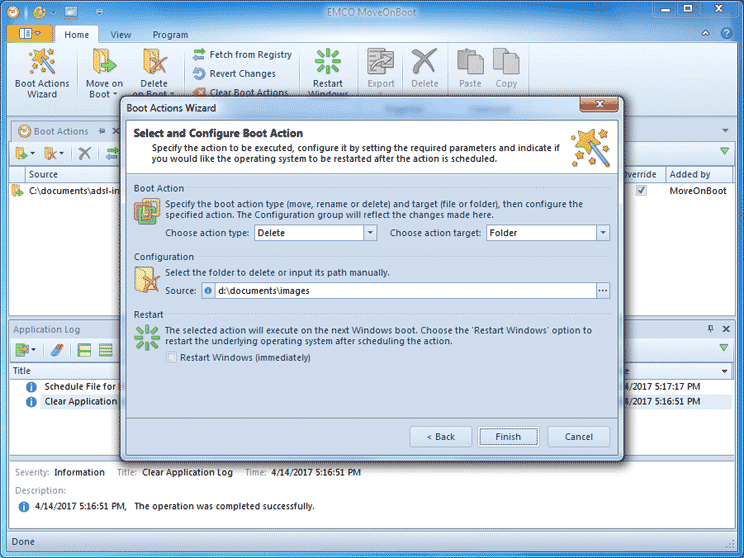The image size is (744, 558).
Task: Open the Program ribbon tab
Action: click(x=170, y=35)
